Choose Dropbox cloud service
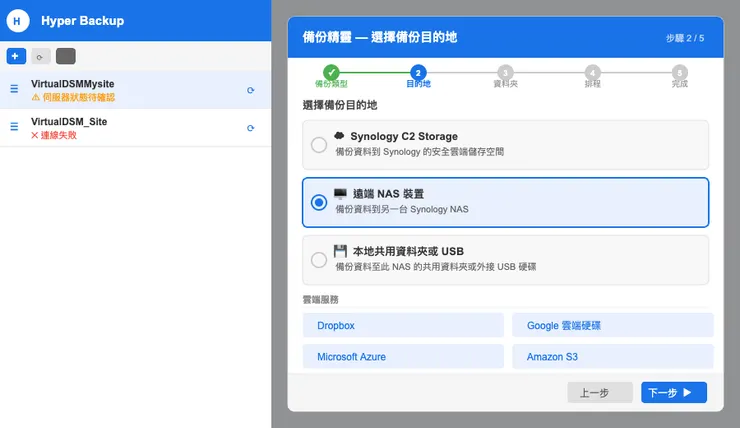This screenshot has width=740, height=428. pos(403,325)
